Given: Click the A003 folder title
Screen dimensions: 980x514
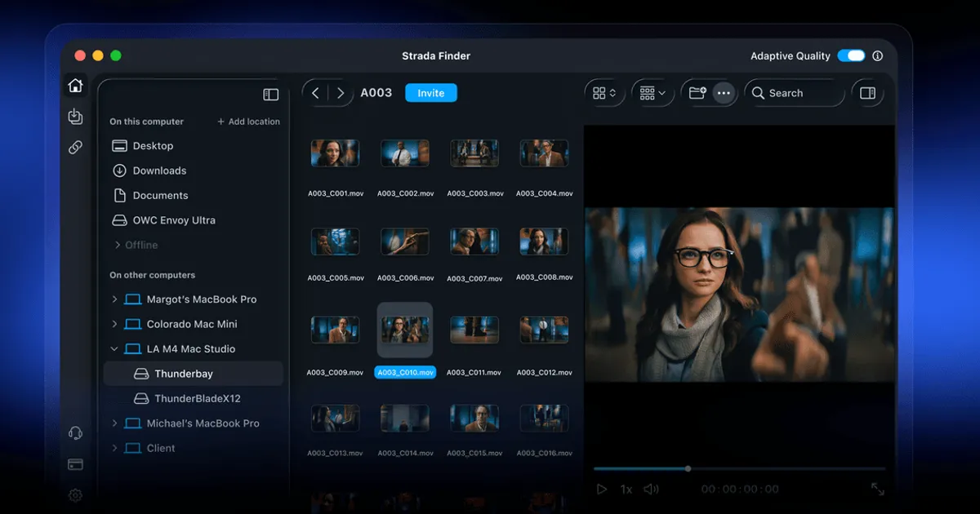Looking at the screenshot, I should coord(376,93).
